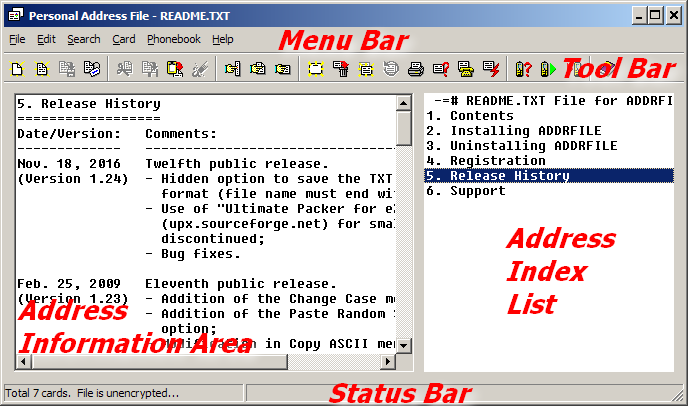
Task: Click the vertical scrollbar down arrow
Action: (x=403, y=345)
